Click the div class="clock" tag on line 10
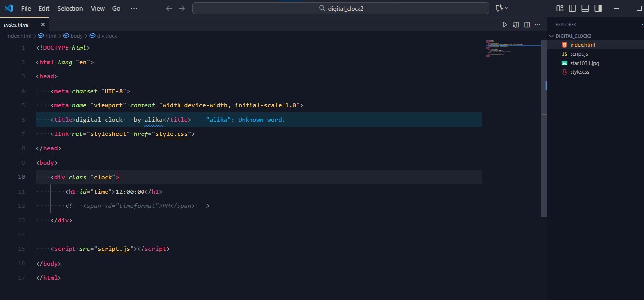This screenshot has height=300, width=644. [85, 177]
